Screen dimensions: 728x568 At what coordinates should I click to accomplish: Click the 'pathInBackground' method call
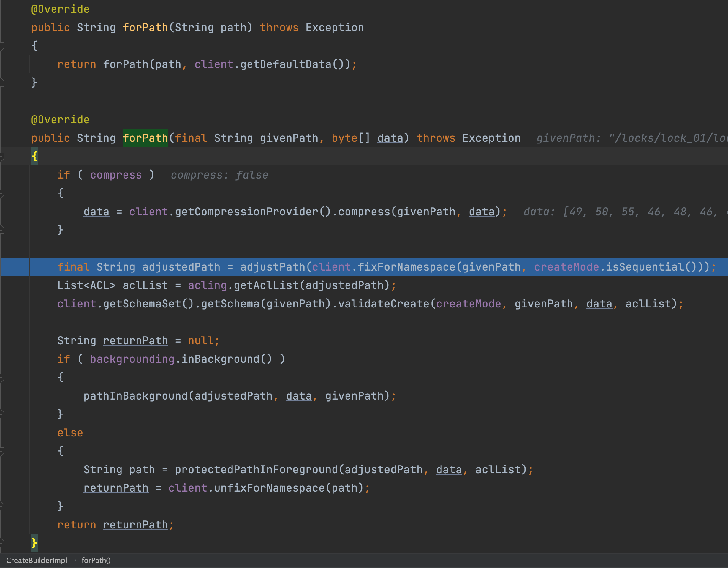click(136, 396)
